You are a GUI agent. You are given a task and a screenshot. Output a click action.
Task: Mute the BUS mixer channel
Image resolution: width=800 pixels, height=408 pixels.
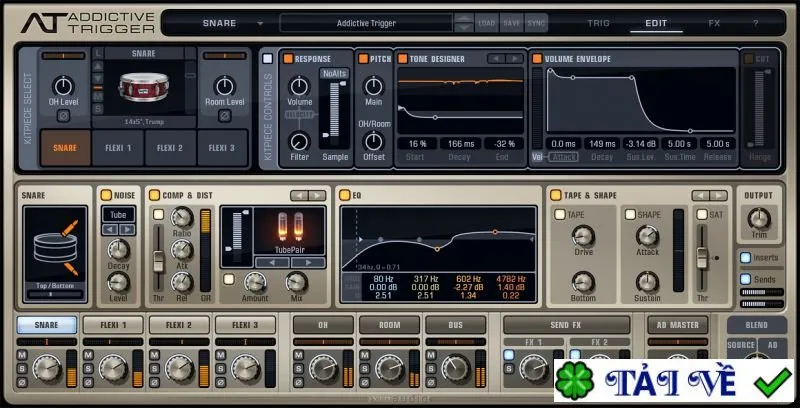click(x=431, y=355)
